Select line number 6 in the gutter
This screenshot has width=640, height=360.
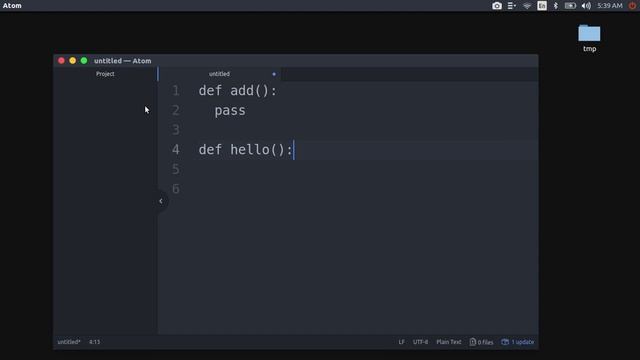pyautogui.click(x=176, y=189)
